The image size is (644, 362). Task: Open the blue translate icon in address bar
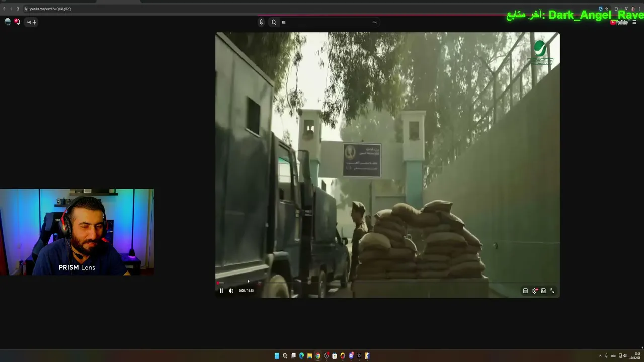click(600, 9)
